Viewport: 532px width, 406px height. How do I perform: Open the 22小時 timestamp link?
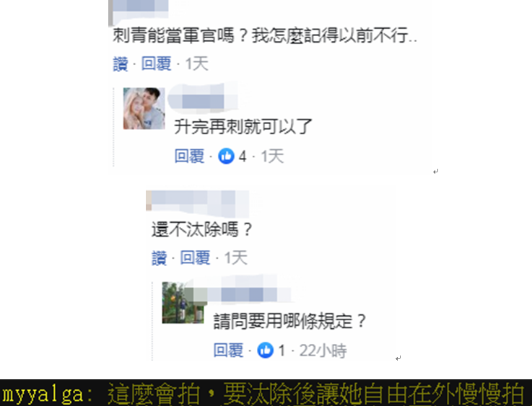[323, 350]
